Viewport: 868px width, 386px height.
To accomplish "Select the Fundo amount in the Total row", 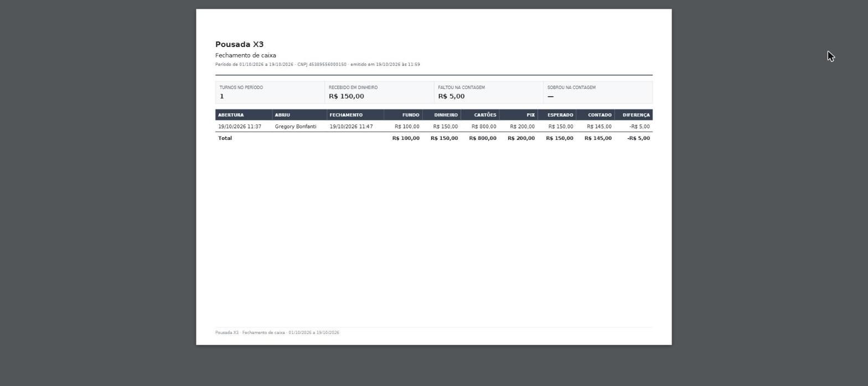I will pyautogui.click(x=406, y=138).
